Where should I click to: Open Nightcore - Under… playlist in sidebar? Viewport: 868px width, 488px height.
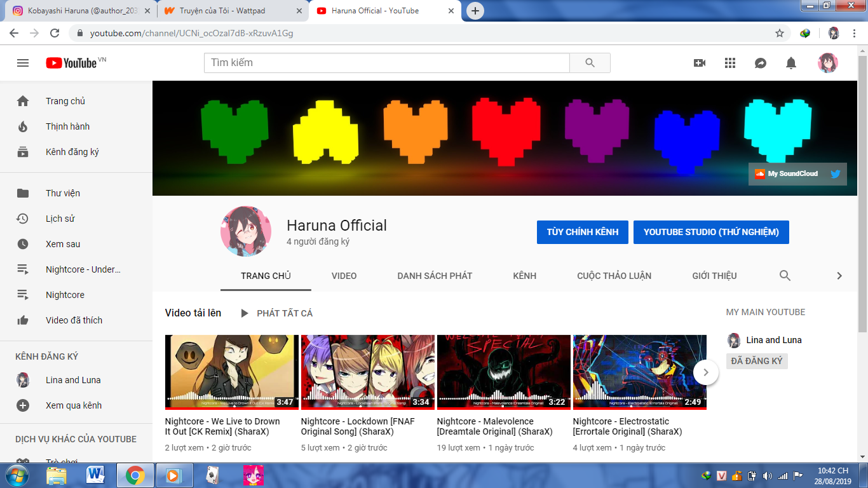point(76,269)
